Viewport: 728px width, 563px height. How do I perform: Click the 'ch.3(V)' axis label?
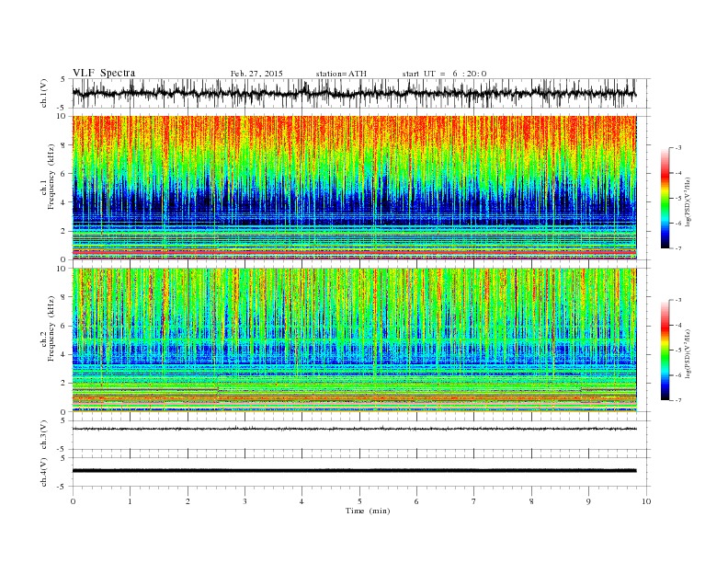(44, 435)
